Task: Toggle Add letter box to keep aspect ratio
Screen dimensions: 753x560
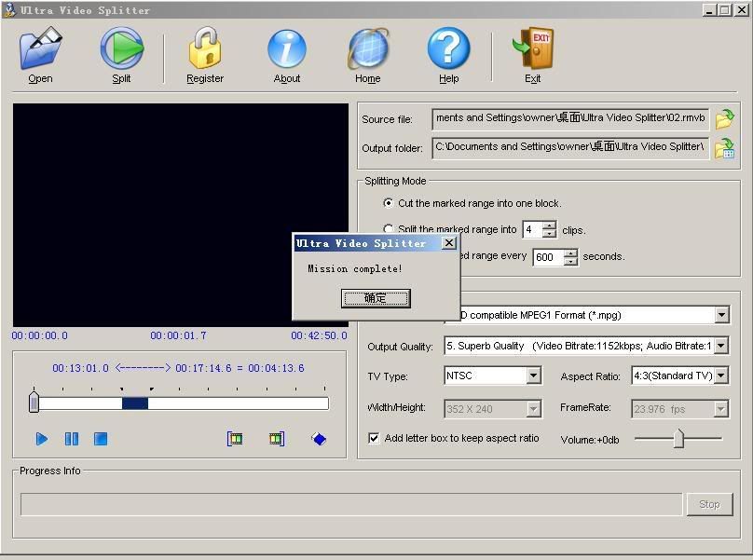Action: point(374,438)
